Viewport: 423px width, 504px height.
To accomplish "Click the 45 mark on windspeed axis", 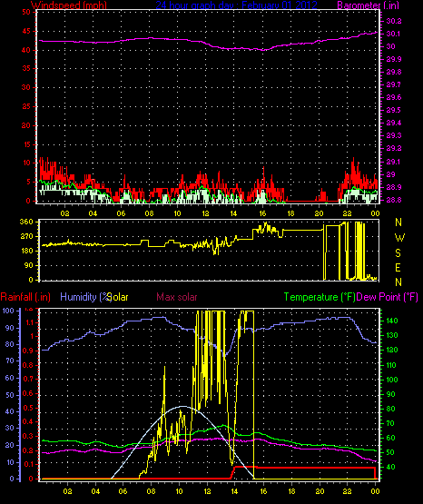I will (26, 31).
